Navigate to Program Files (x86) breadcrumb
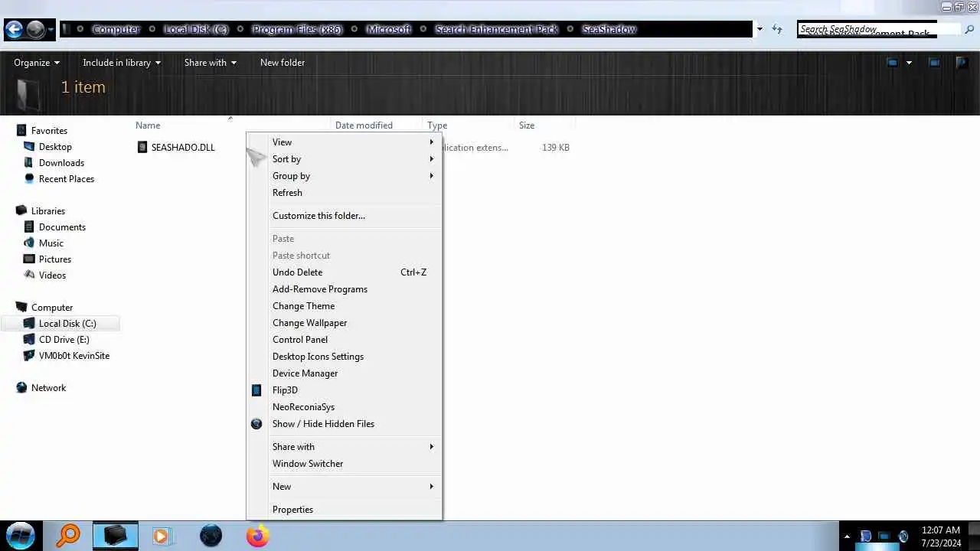The width and height of the screenshot is (980, 551). [x=296, y=29]
